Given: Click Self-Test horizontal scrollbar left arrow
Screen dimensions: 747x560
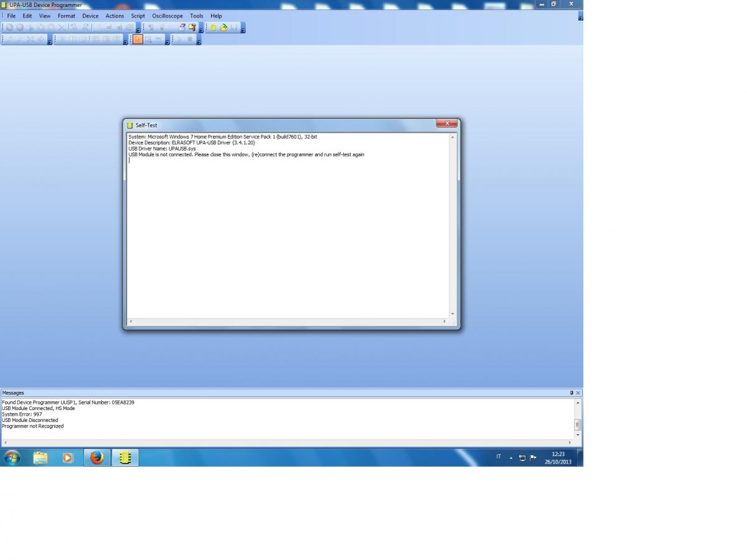Looking at the screenshot, I should coord(131,322).
